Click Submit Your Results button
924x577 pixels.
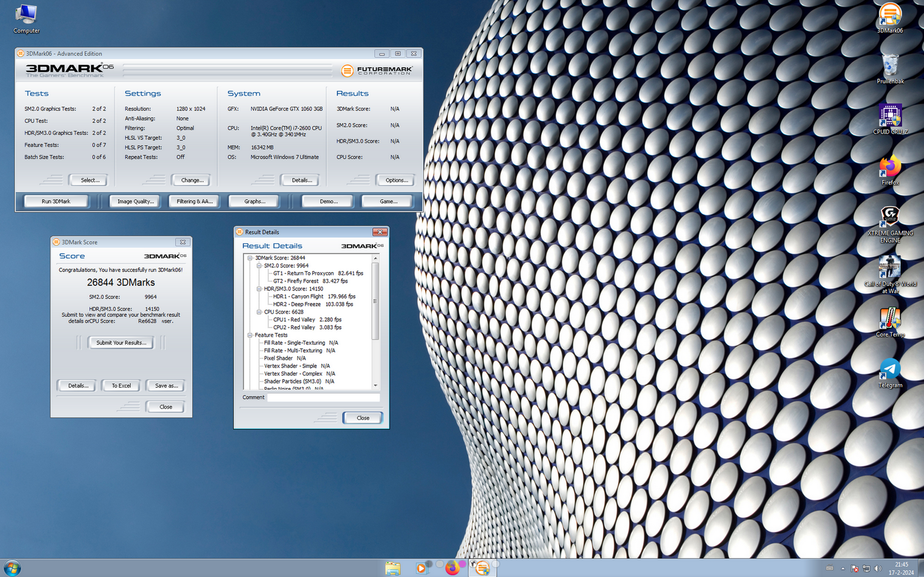(x=121, y=343)
